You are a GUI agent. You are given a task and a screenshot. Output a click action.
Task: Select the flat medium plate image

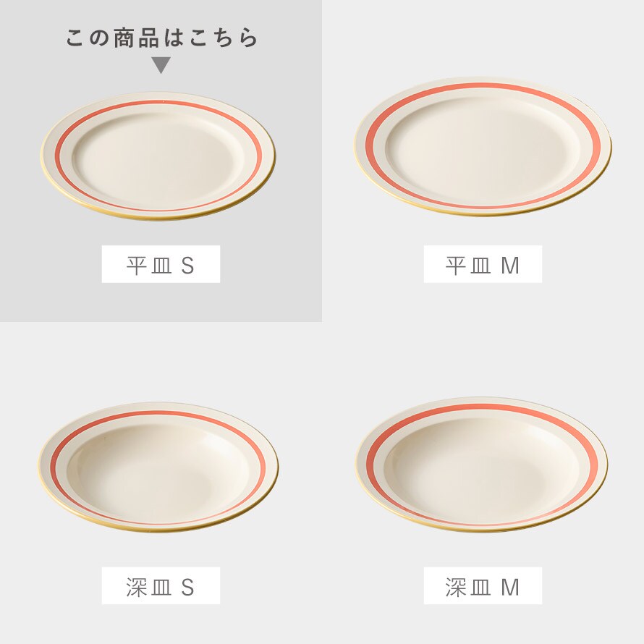tap(483, 147)
